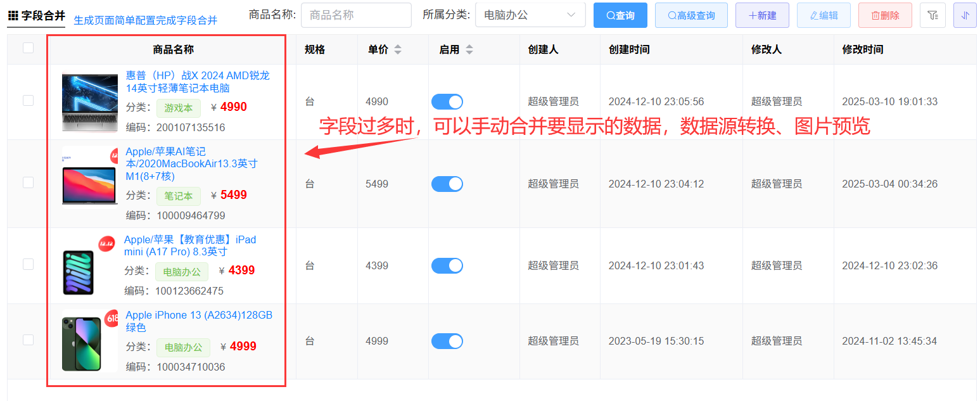Viewport: 980px width, 401px height.
Task: Click product code 100123662475
Action: click(x=189, y=291)
